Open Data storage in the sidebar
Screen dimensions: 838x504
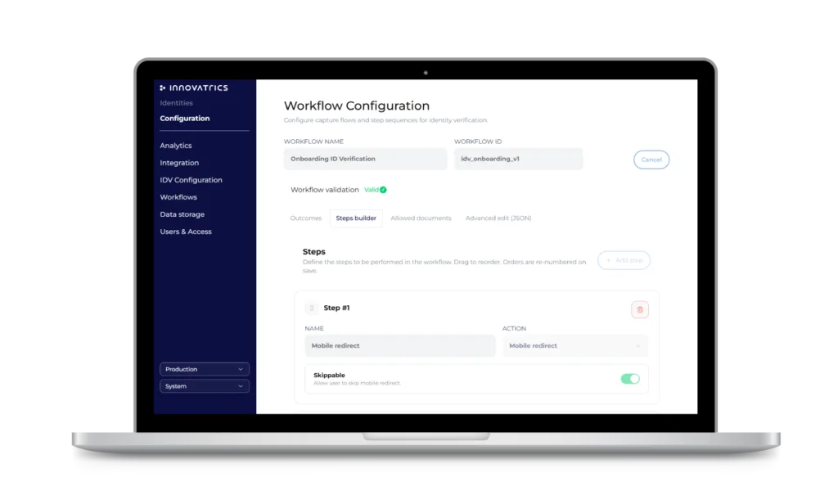coord(182,214)
